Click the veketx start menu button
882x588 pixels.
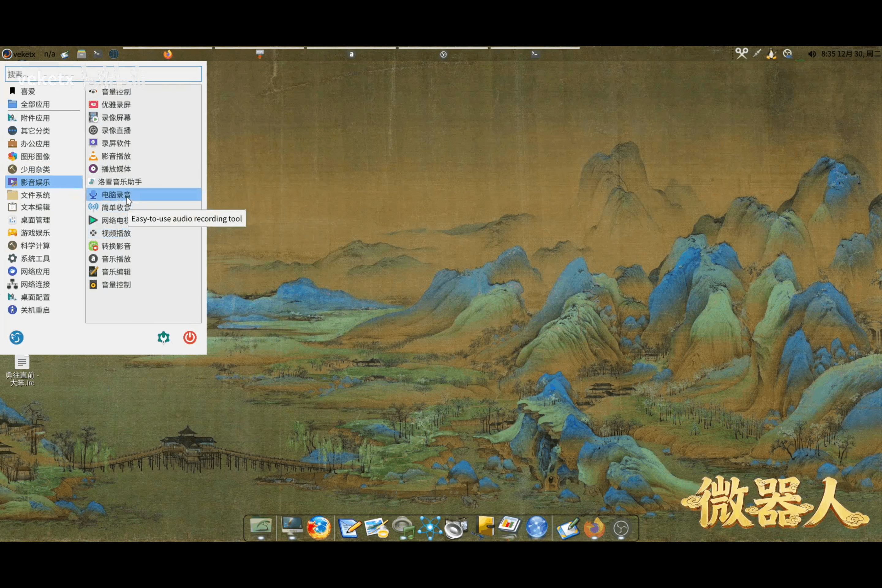point(19,54)
